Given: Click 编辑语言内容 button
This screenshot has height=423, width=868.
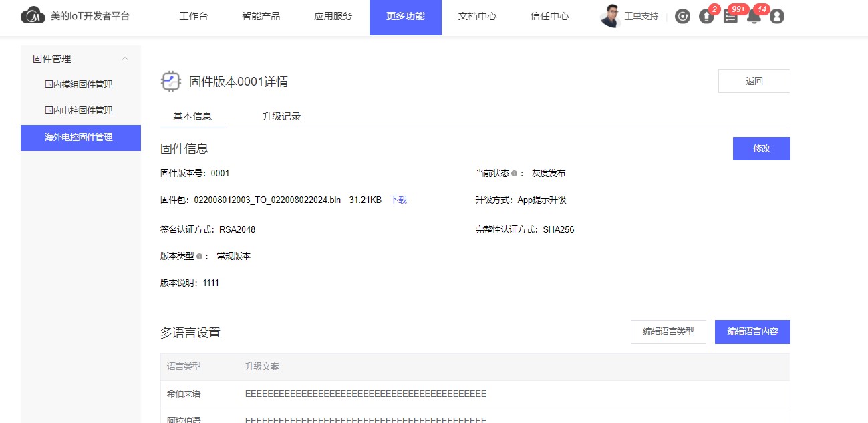Looking at the screenshot, I should coord(752,331).
